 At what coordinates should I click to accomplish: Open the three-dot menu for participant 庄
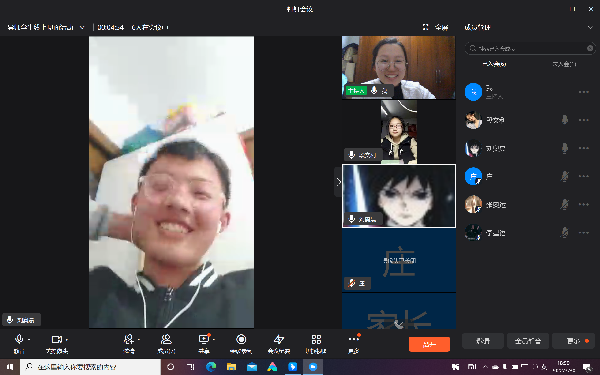click(x=584, y=176)
